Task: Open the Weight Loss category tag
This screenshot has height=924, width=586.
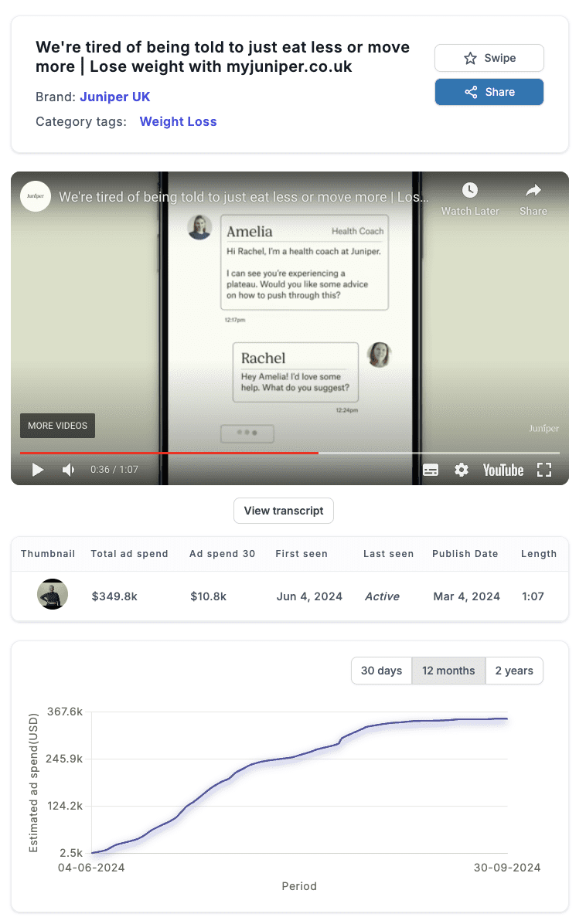Action: (x=178, y=121)
